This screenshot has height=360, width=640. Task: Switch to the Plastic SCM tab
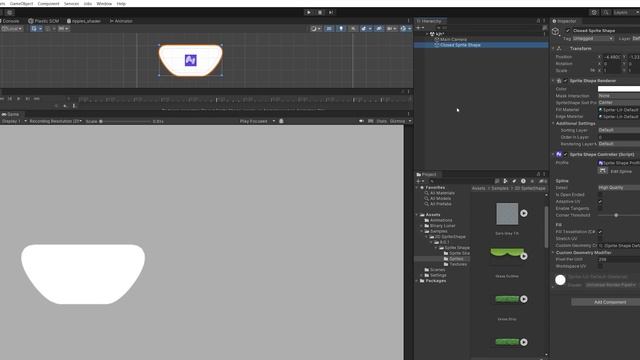44,21
